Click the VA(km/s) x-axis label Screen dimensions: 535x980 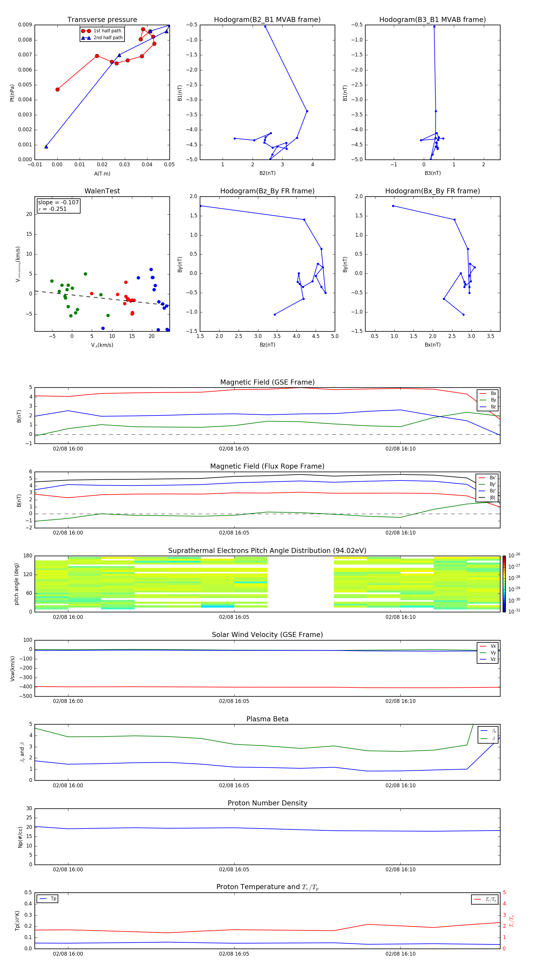(102, 345)
